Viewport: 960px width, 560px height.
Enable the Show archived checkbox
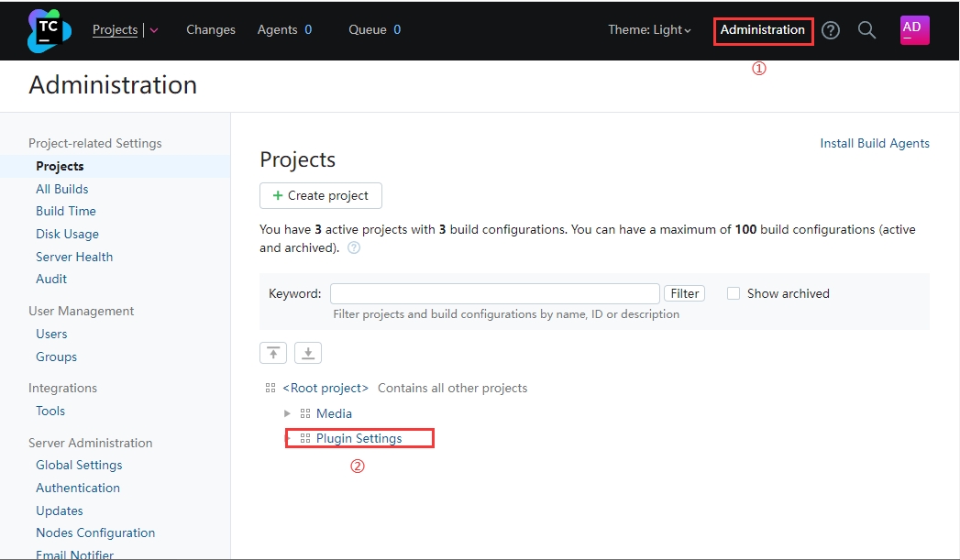pos(734,293)
